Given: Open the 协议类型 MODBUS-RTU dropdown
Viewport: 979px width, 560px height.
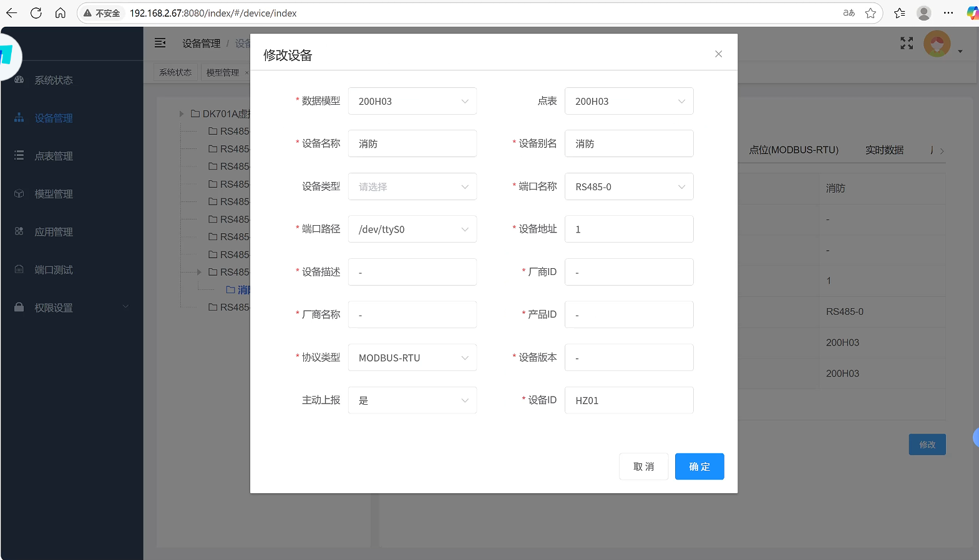Looking at the screenshot, I should [412, 357].
